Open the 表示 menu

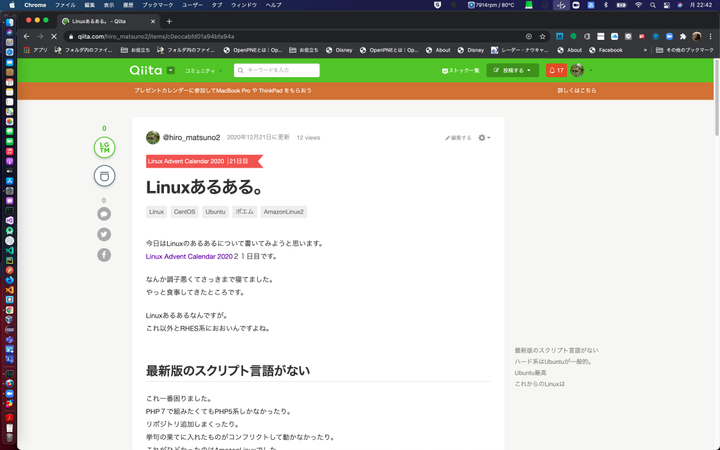click(109, 5)
